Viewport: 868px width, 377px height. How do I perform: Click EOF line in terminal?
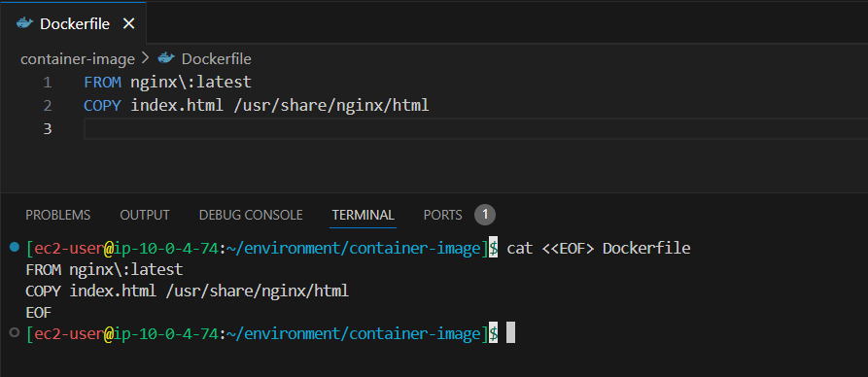point(38,313)
